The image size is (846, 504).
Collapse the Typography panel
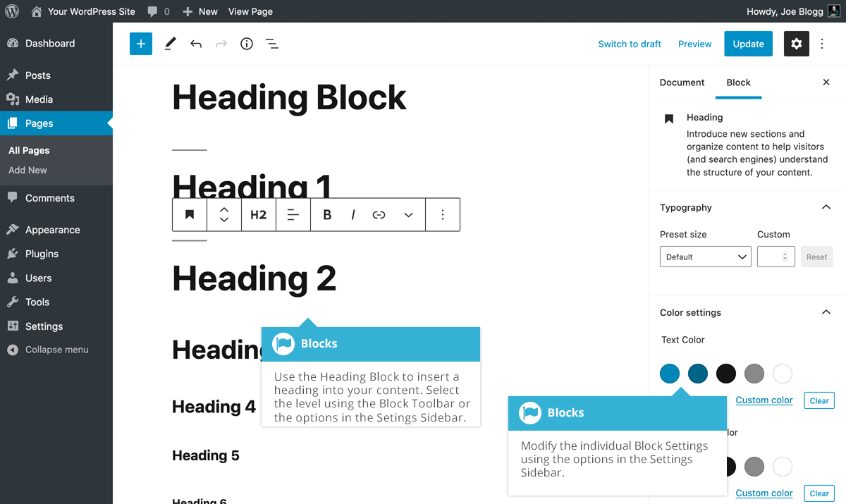(826, 207)
